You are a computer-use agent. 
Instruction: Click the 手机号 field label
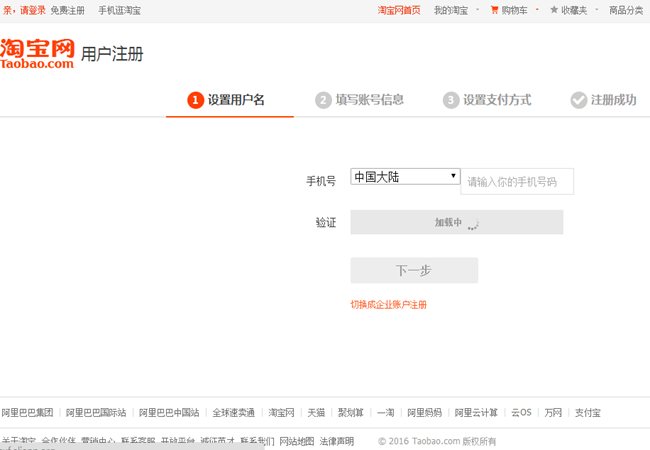click(321, 181)
